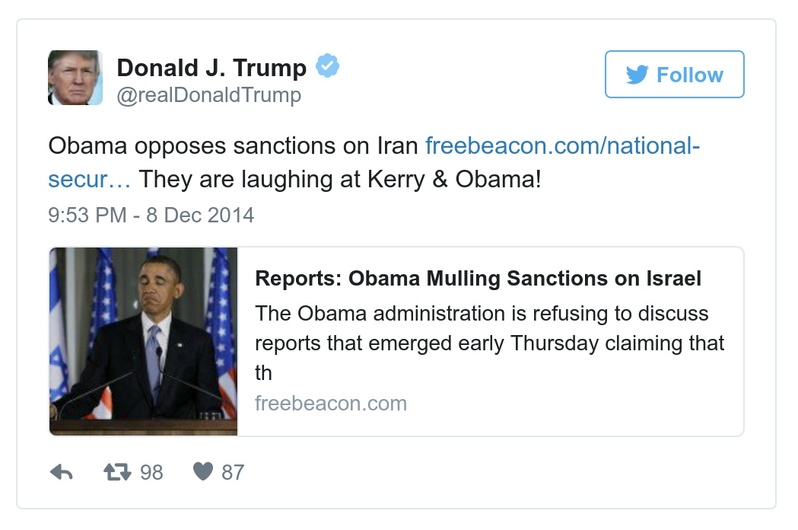Open the Donald J. Trump display name
The image size is (798, 530).
(x=211, y=67)
